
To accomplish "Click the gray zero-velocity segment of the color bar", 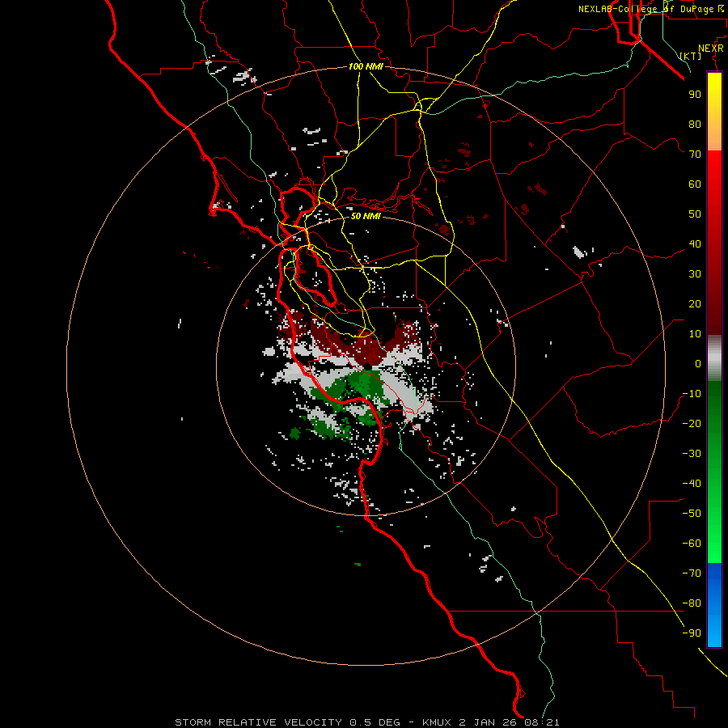I will (x=714, y=358).
